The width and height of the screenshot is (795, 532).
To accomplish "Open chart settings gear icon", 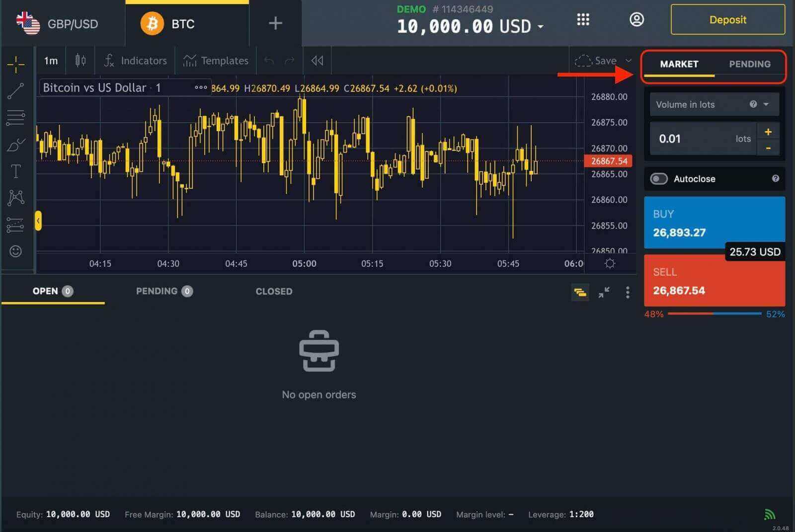I will coord(610,263).
